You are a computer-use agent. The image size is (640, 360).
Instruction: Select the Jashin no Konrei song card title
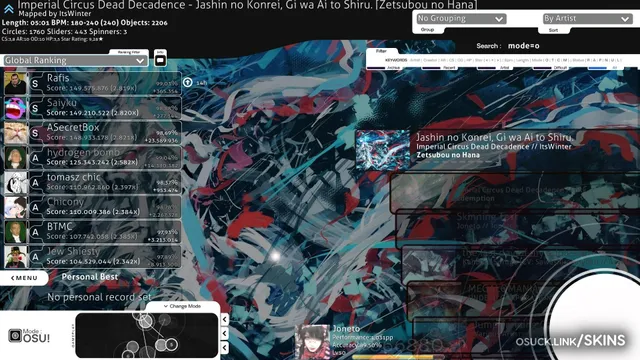[x=495, y=137]
